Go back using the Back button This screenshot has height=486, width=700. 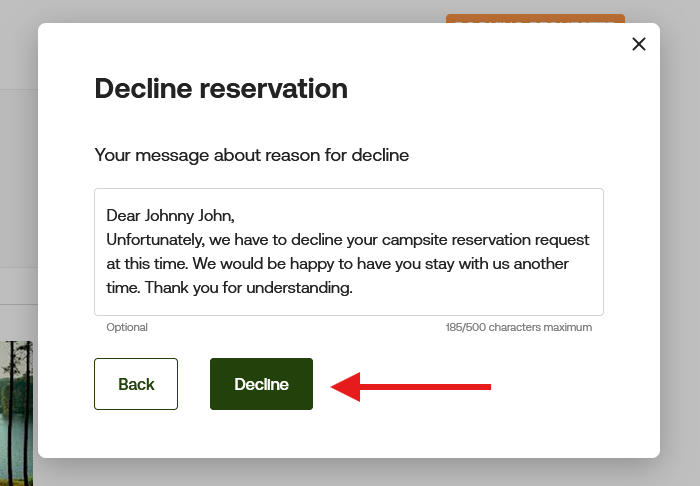pyautogui.click(x=136, y=384)
